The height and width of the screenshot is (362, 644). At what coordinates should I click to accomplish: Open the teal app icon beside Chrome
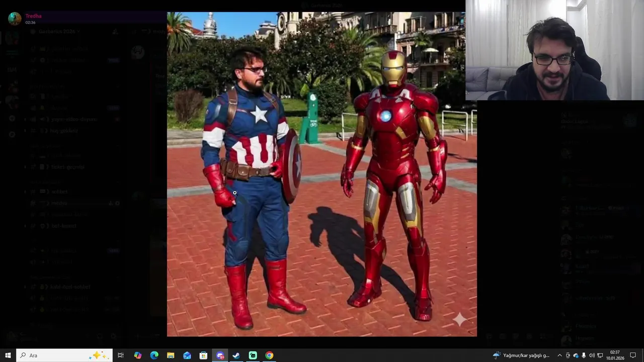(253, 355)
